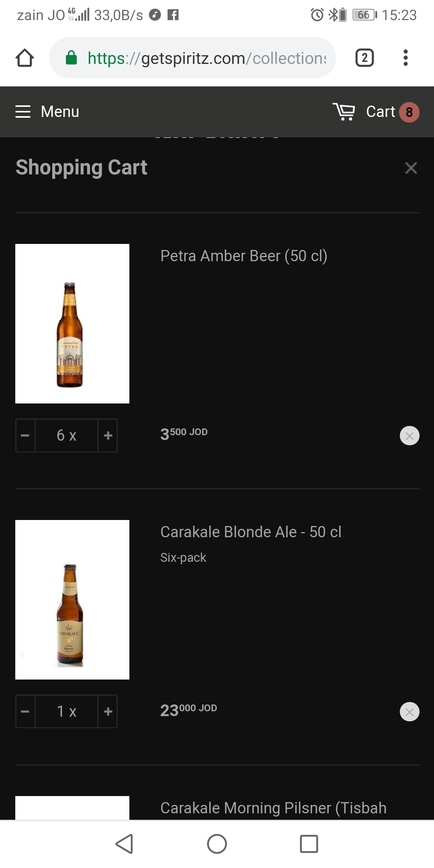
Task: Open Carakale Blonde Ale - 50 cl link
Action: (251, 532)
